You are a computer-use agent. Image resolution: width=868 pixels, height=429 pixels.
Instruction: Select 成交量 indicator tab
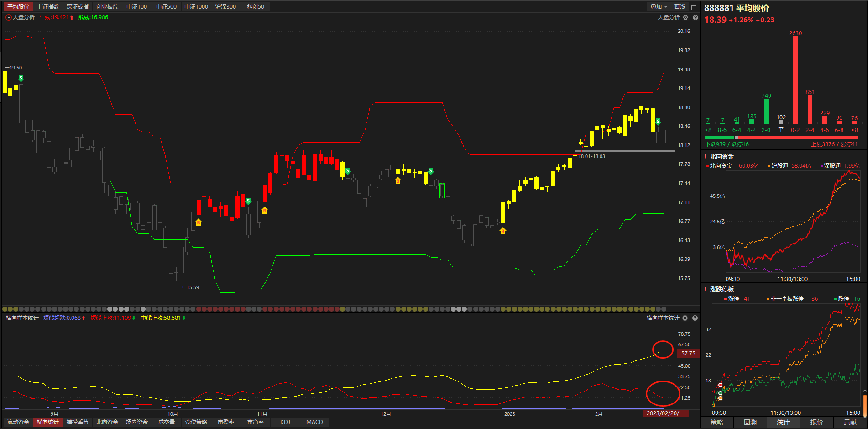tap(167, 422)
